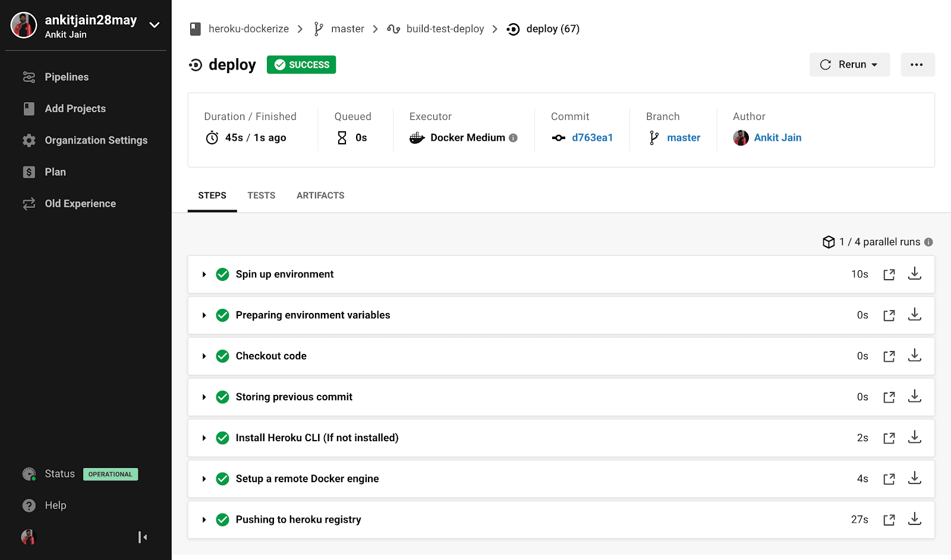Image resolution: width=951 pixels, height=560 pixels.
Task: Click the Plan dollar icon
Action: 29,172
